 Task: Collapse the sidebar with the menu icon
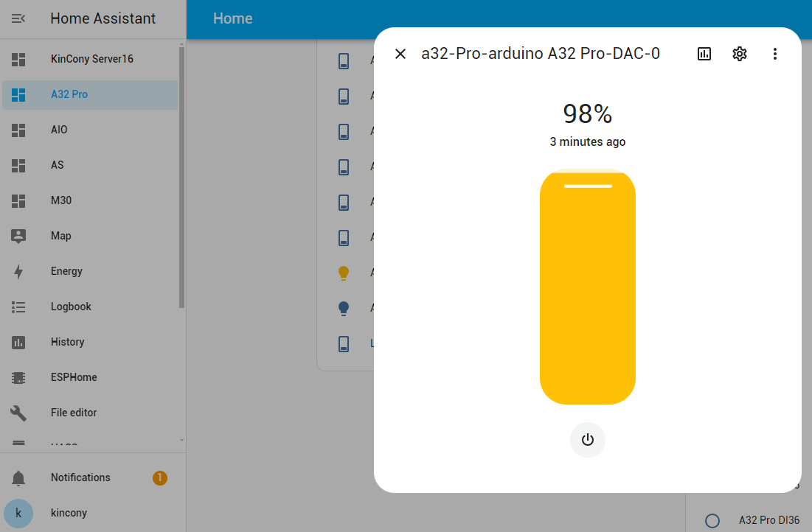tap(18, 18)
